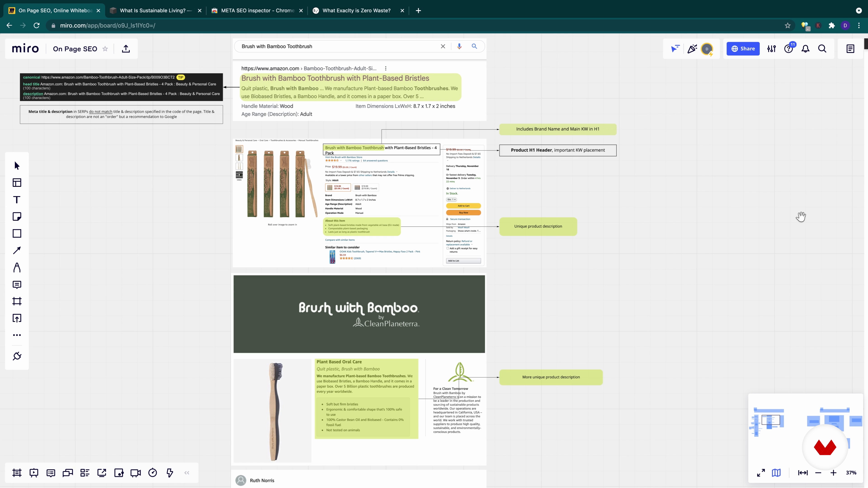Open the timer tool

point(153,473)
